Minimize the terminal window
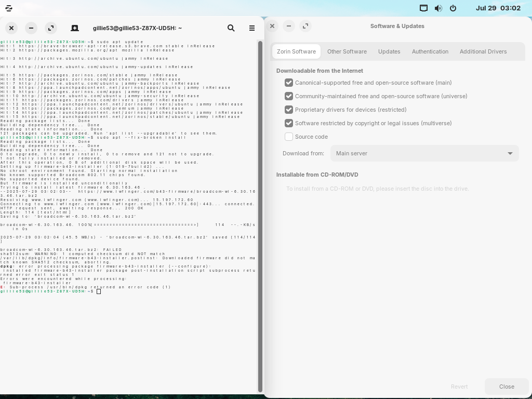This screenshot has width=532, height=399. pos(31,28)
